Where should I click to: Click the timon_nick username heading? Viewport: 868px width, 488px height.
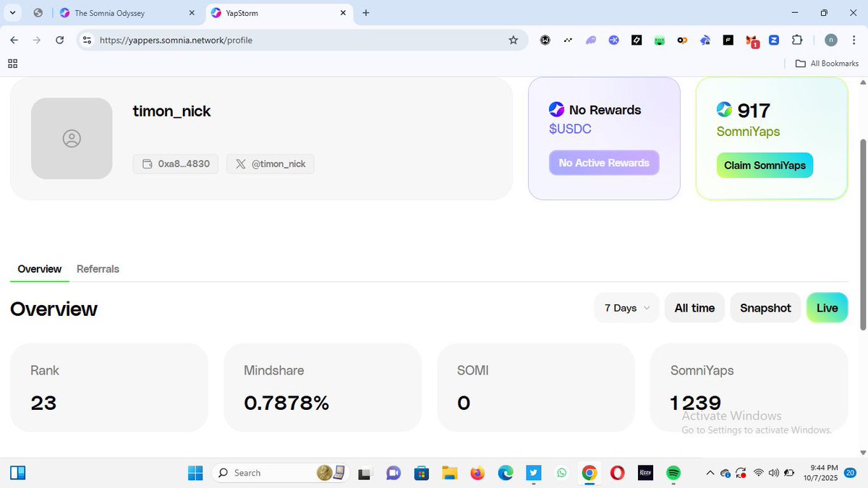[172, 111]
